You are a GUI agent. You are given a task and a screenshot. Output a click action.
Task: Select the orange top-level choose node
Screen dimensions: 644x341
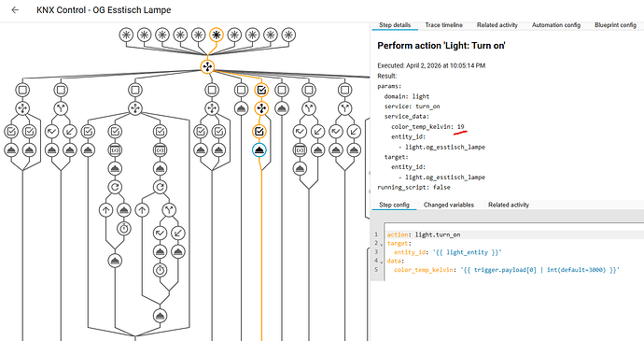click(207, 66)
